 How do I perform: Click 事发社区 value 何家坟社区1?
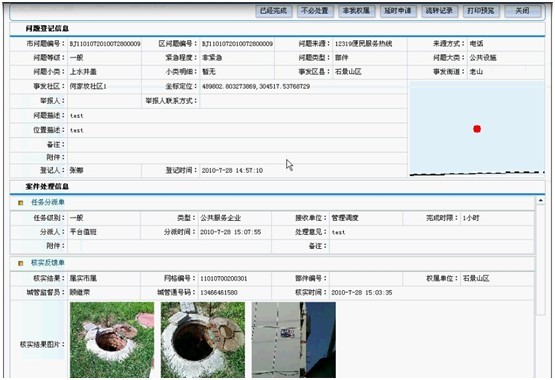point(88,86)
